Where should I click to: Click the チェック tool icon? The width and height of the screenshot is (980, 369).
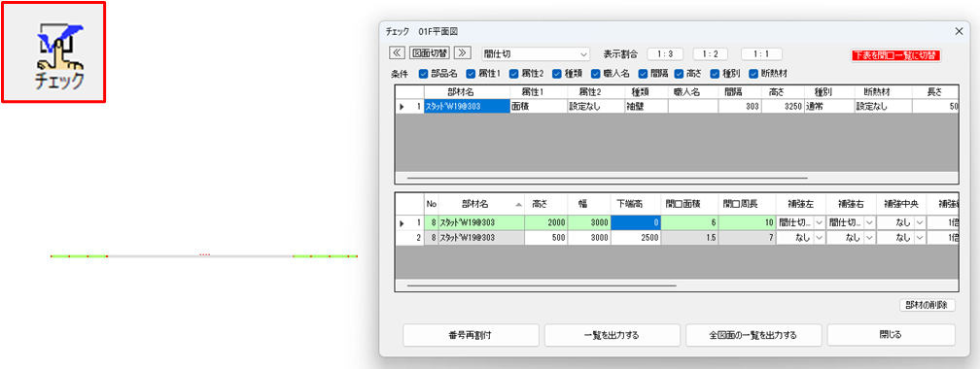[53, 51]
